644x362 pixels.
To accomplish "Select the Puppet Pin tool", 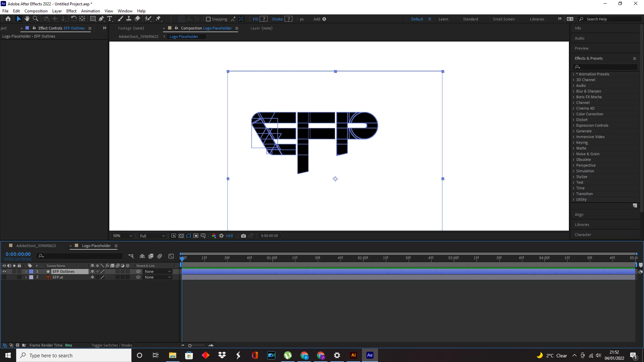I will [158, 19].
